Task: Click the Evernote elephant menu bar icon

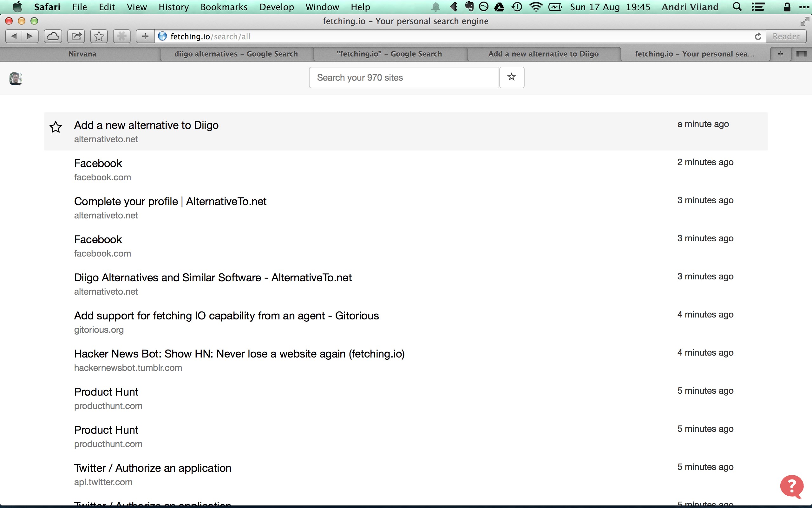Action: pyautogui.click(x=469, y=6)
